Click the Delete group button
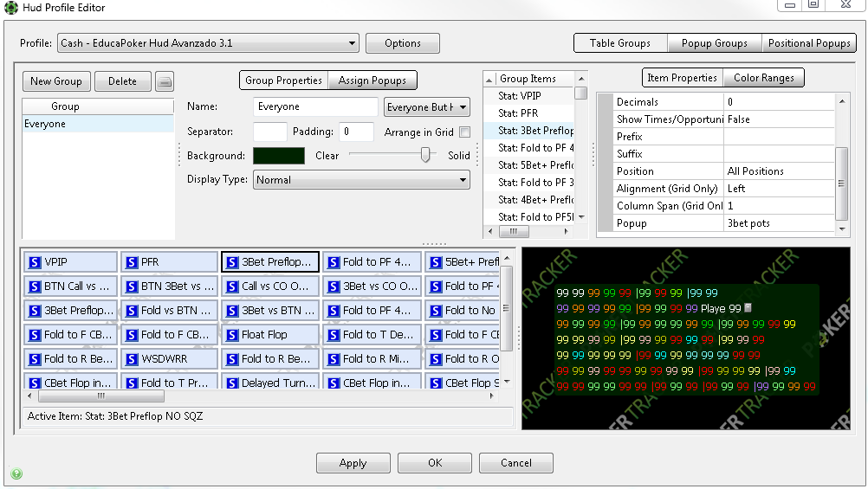The height and width of the screenshot is (489, 868). tap(122, 81)
